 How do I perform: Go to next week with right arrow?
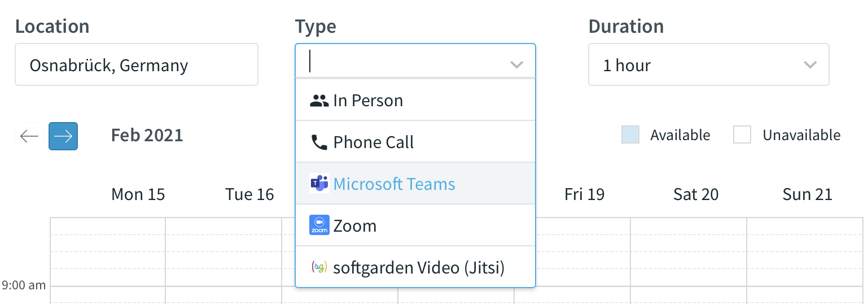coord(63,136)
